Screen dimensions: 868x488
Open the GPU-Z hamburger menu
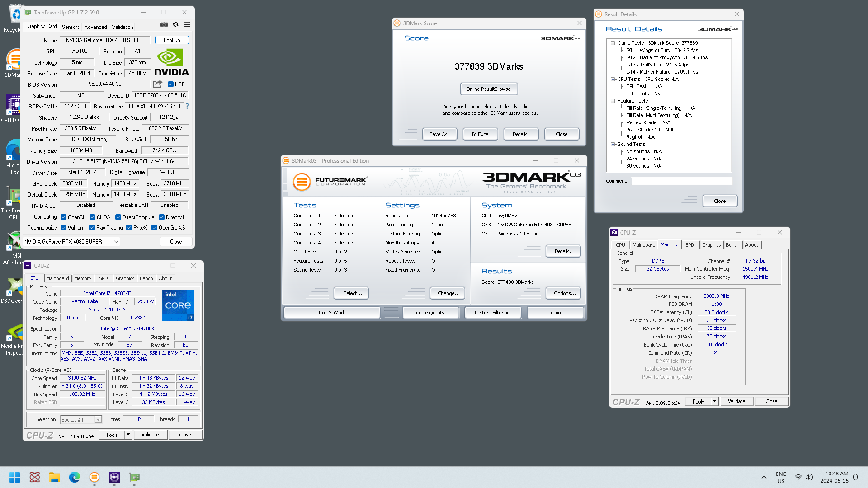[187, 24]
